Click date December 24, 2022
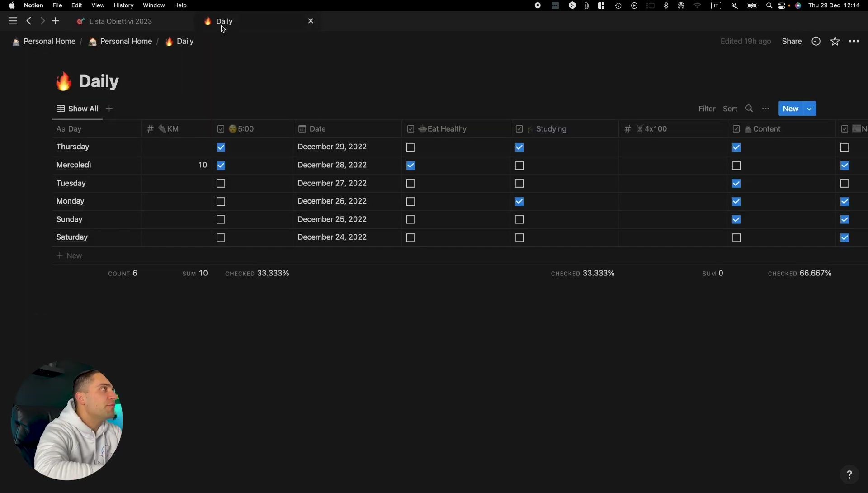The width and height of the screenshot is (868, 493). (x=332, y=237)
